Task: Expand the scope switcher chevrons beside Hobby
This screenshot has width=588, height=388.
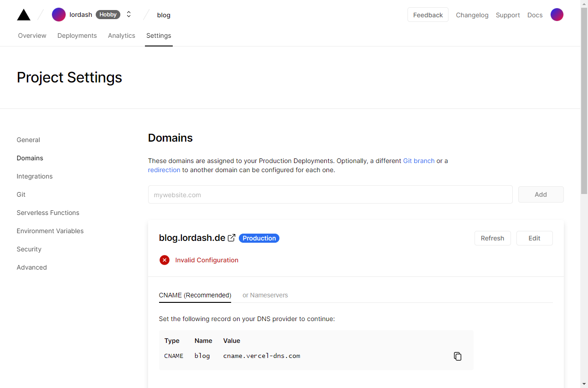Action: pos(129,15)
